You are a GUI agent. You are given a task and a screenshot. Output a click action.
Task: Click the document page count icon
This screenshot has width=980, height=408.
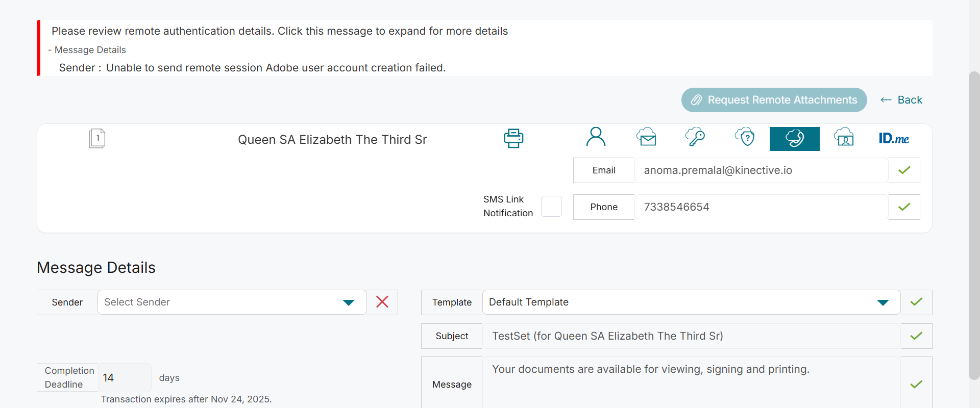[x=97, y=138]
